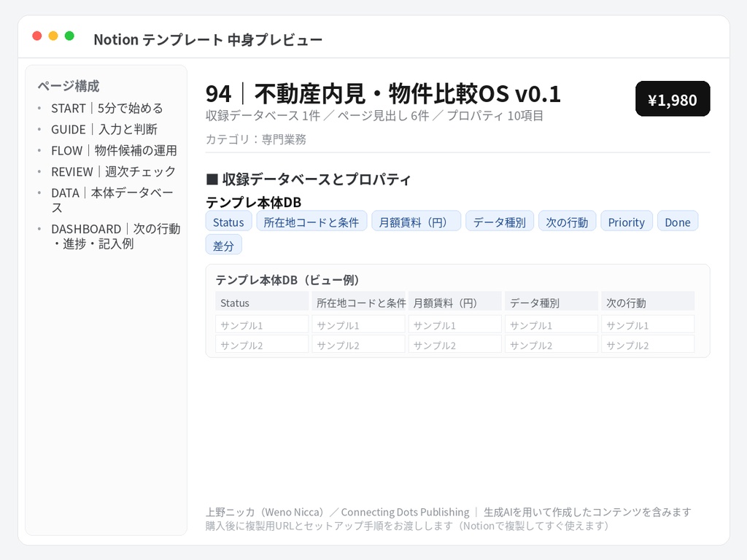
Task: Click サンプル2 cell under 所在地コードと条件 column
Action: 358,345
